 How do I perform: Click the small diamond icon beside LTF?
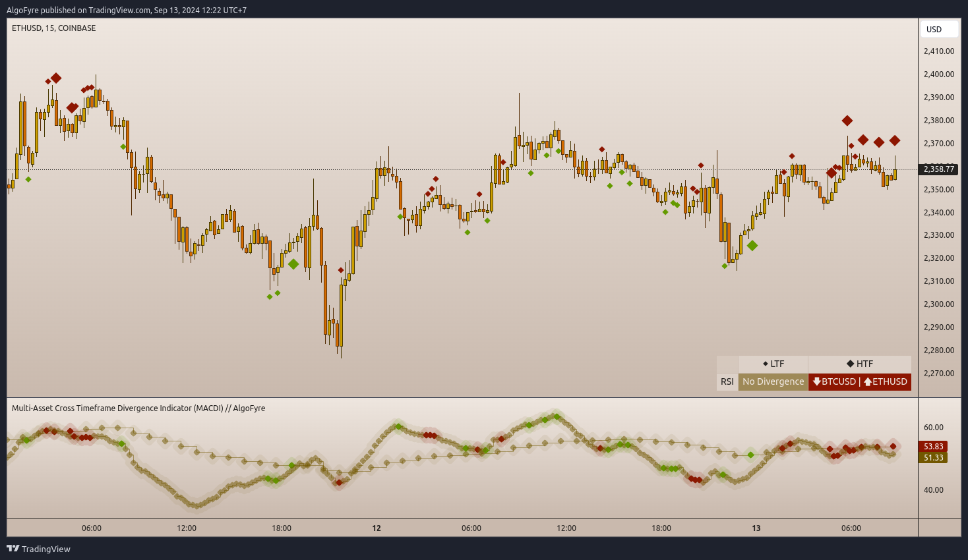(766, 364)
